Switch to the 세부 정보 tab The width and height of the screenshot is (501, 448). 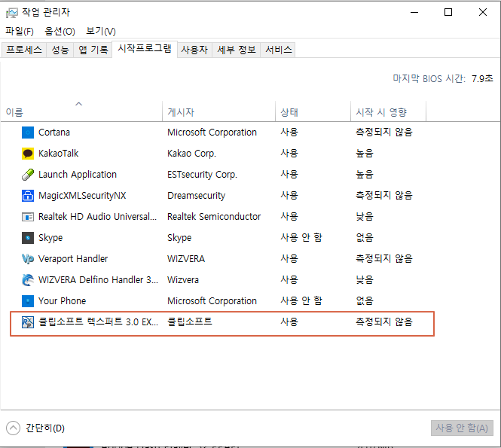tap(237, 50)
